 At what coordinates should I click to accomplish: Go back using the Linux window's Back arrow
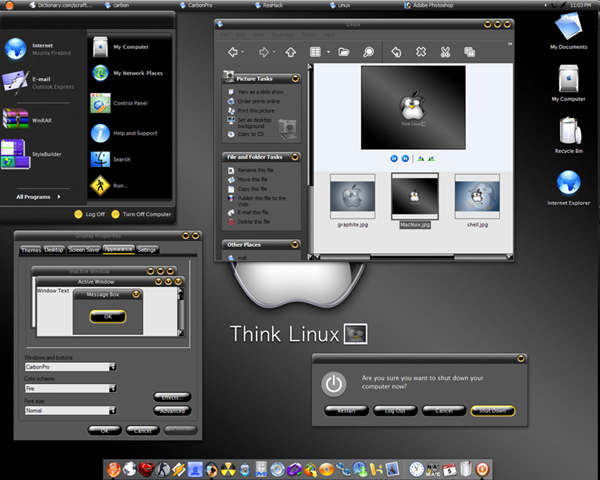click(233, 52)
